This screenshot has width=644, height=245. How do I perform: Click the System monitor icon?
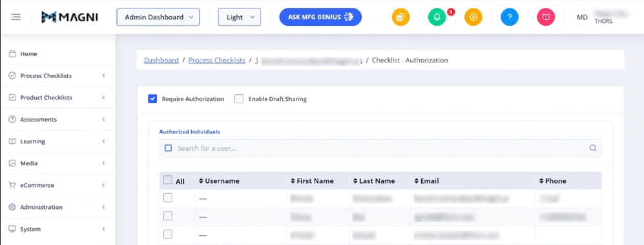click(12, 229)
